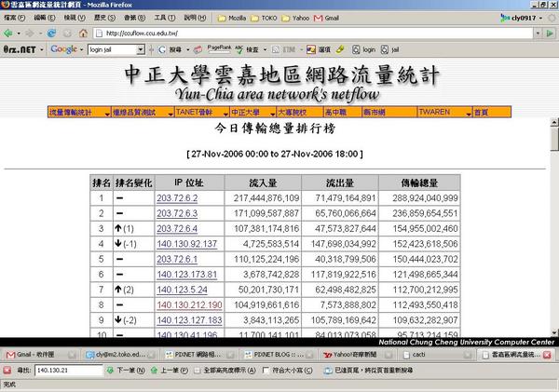Open IP link 140.123.127.183
The width and height of the screenshot is (559, 392).
[189, 320]
